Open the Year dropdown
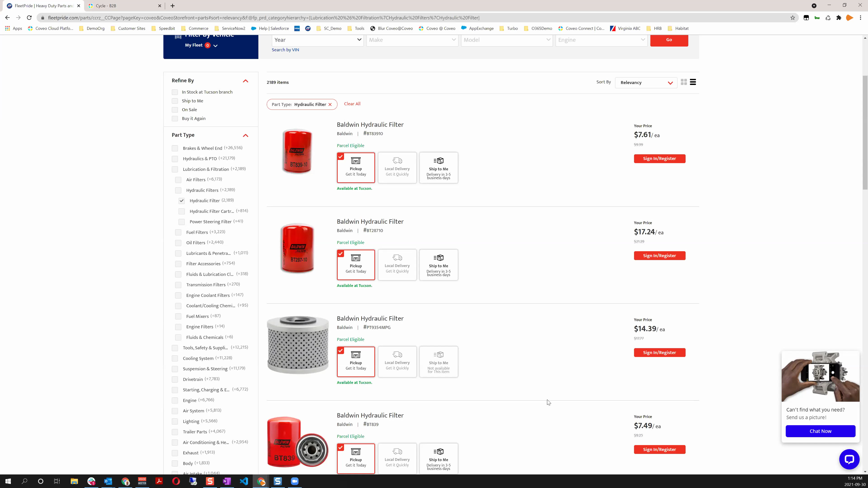 click(x=317, y=40)
